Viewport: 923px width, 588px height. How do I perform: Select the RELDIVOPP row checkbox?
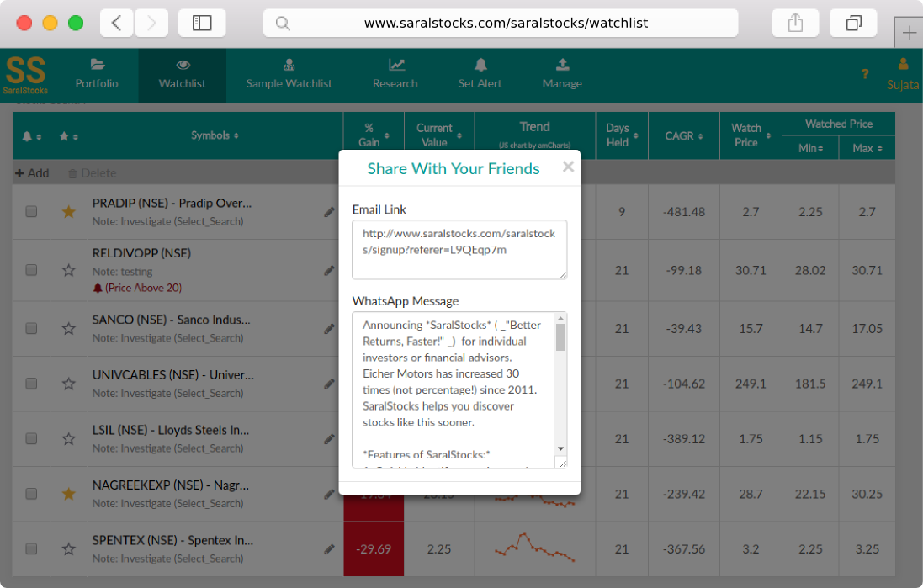pyautogui.click(x=31, y=270)
